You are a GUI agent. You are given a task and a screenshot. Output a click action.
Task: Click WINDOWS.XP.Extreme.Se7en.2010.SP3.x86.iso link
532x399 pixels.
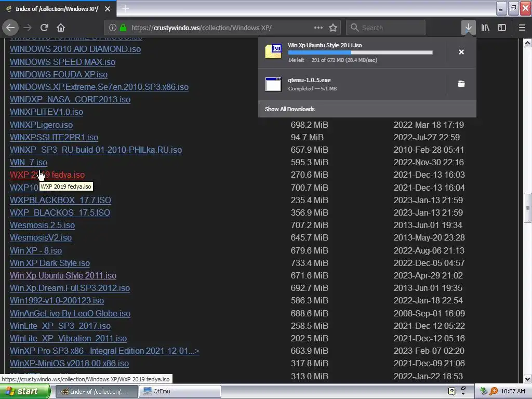coord(99,87)
